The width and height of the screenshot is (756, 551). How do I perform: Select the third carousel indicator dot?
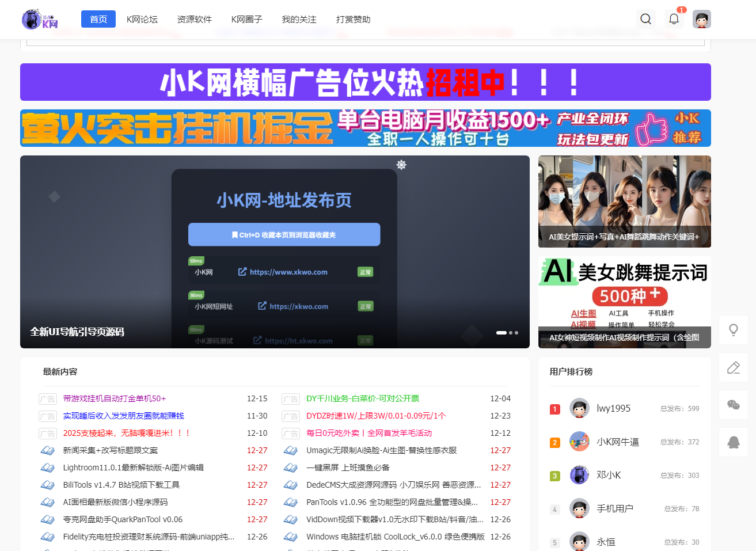pyautogui.click(x=516, y=333)
